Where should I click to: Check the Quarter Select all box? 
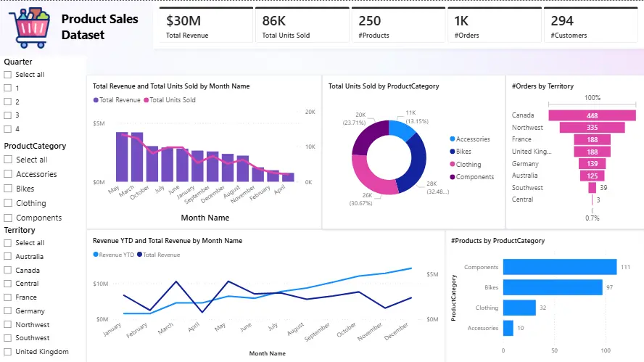7,75
